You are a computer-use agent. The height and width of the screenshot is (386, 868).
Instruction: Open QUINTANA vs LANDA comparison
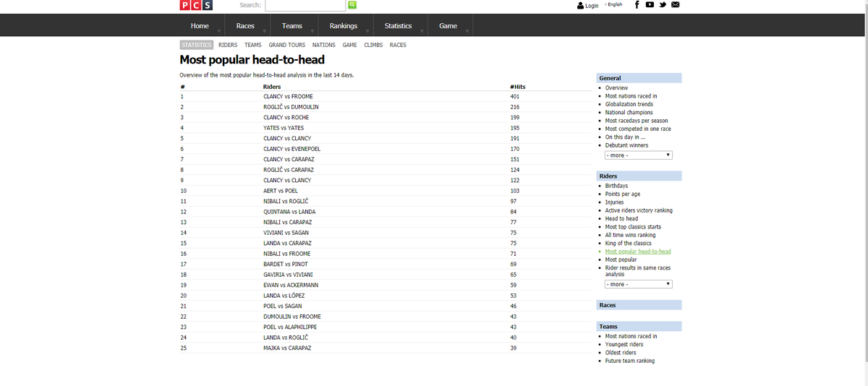coord(289,212)
